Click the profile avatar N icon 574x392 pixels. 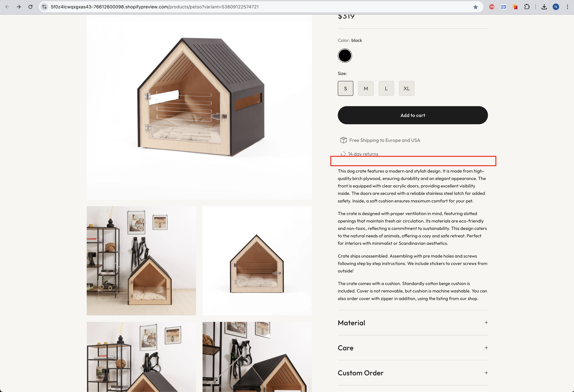556,7
